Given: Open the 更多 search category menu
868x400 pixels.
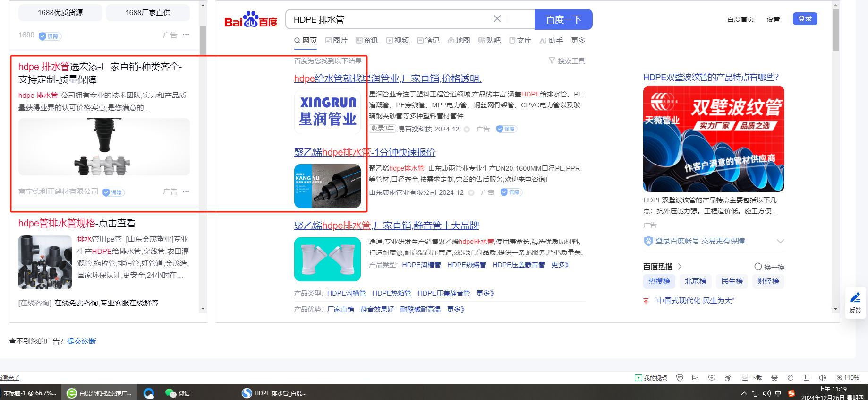Looking at the screenshot, I should 578,41.
